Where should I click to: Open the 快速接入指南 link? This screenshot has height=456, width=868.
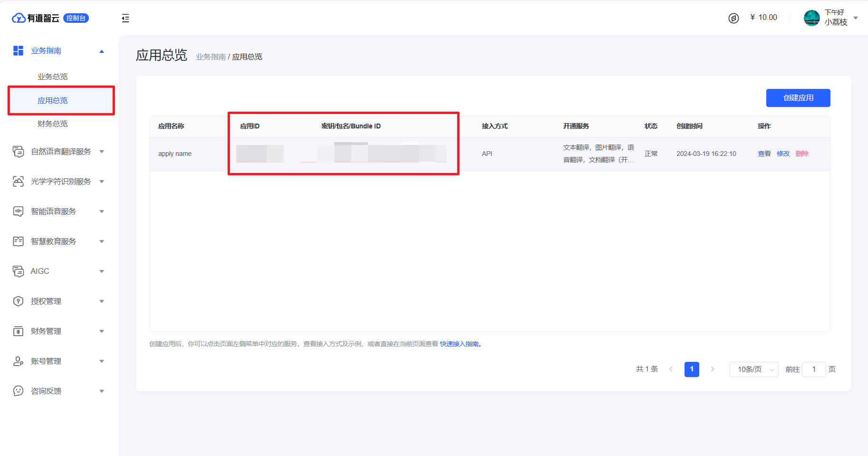[x=460, y=344]
